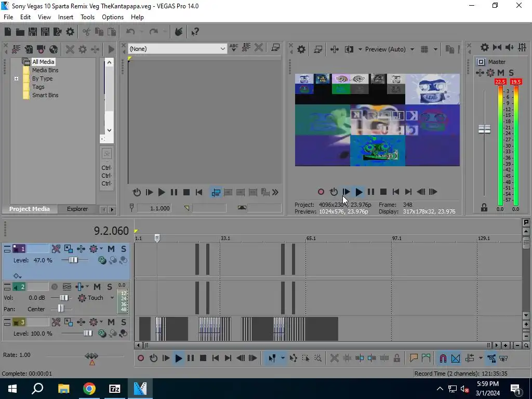The width and height of the screenshot is (532, 399).
Task: Open the Render As icon
Action: tap(58, 32)
